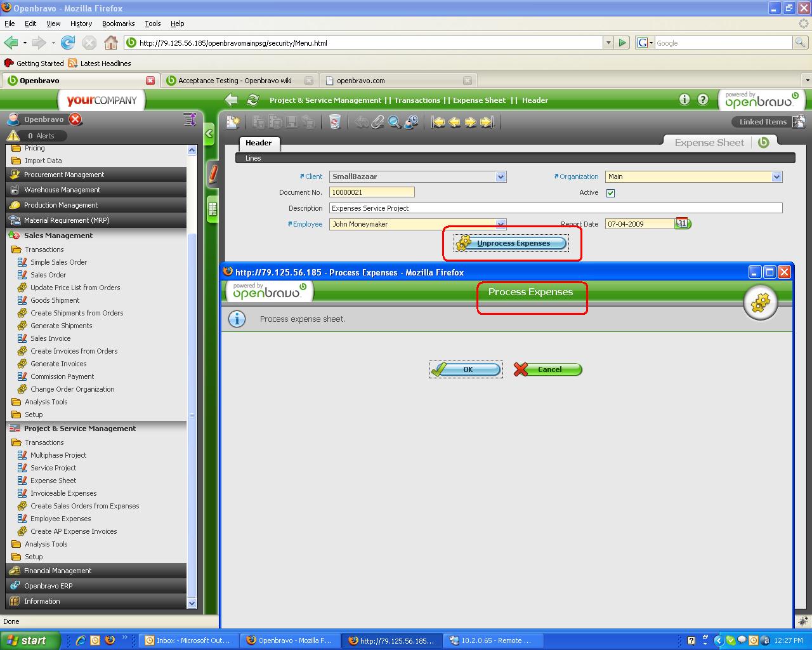Open the alerts warning icon
The image size is (812, 650).
pos(13,136)
